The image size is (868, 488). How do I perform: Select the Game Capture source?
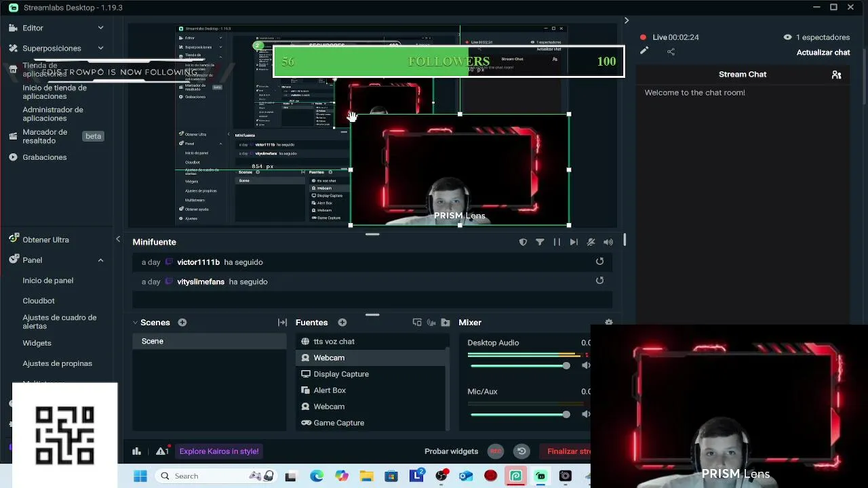(372, 423)
